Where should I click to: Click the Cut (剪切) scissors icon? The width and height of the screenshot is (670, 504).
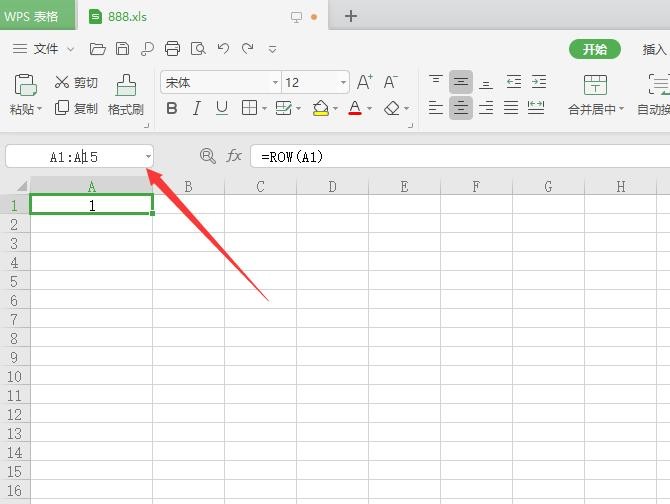coord(62,83)
